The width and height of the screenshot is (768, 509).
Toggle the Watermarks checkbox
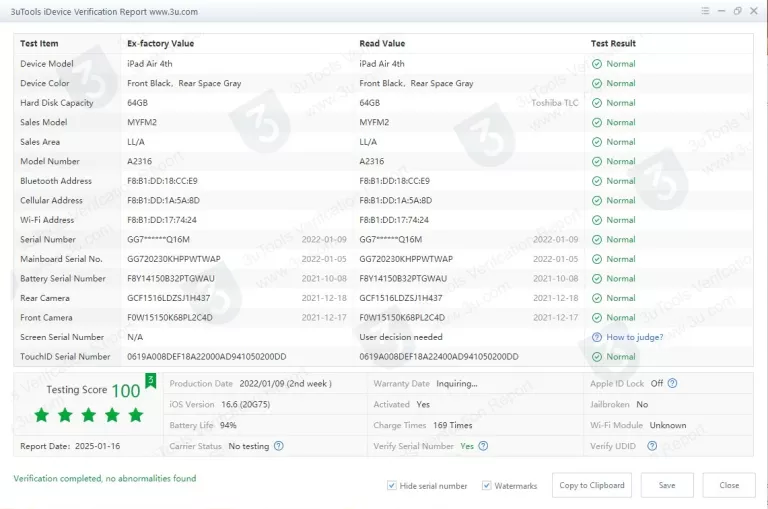point(486,485)
